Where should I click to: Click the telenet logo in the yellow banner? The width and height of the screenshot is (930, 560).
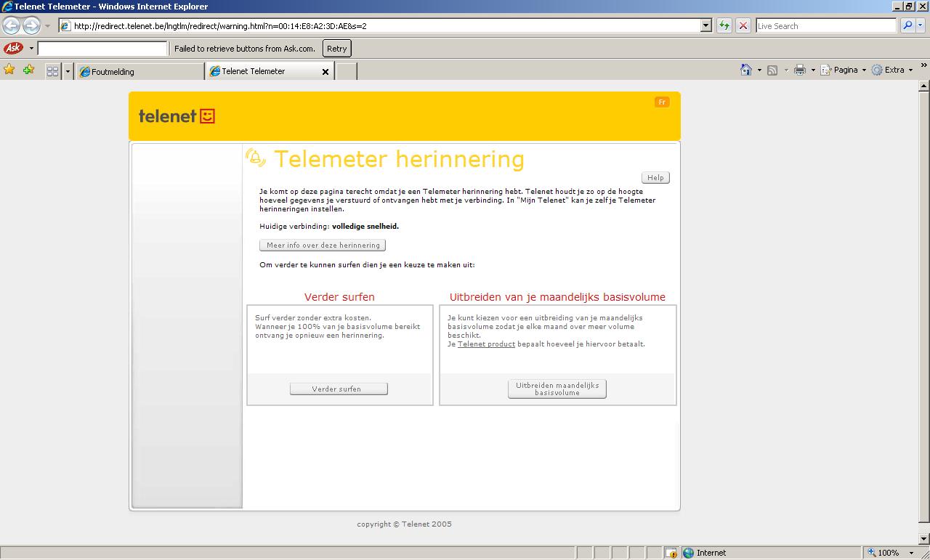pyautogui.click(x=177, y=115)
